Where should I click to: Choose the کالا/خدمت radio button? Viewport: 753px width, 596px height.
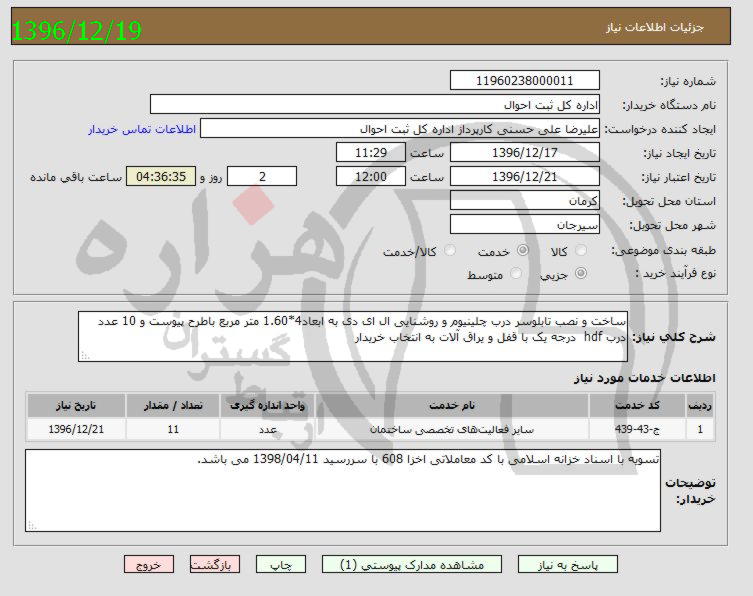tap(450, 251)
